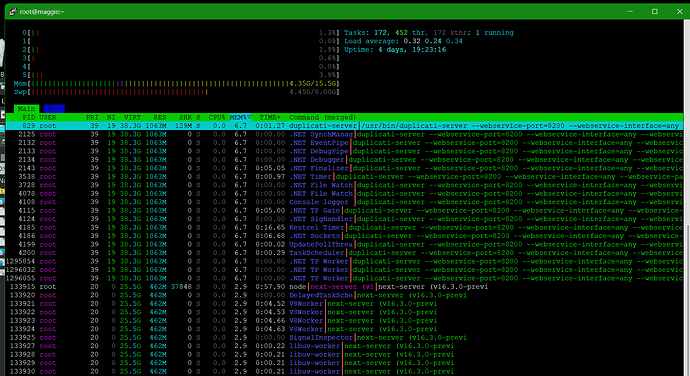This screenshot has width=690, height=376.
Task: Switch to the I/O tab in htop
Action: 54,108
